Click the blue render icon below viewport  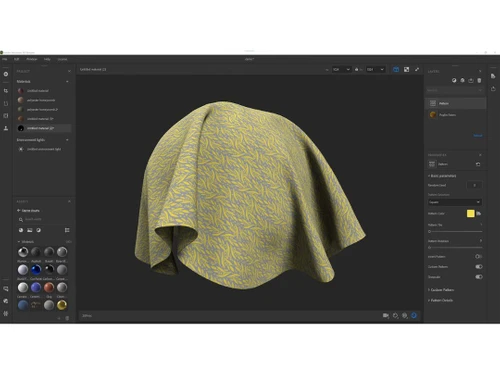tap(414, 315)
